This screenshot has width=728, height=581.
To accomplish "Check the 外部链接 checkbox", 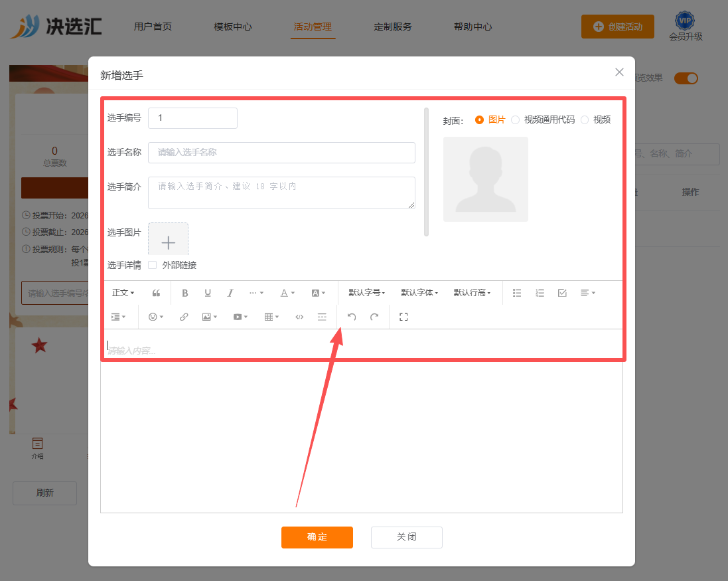I will pos(152,265).
